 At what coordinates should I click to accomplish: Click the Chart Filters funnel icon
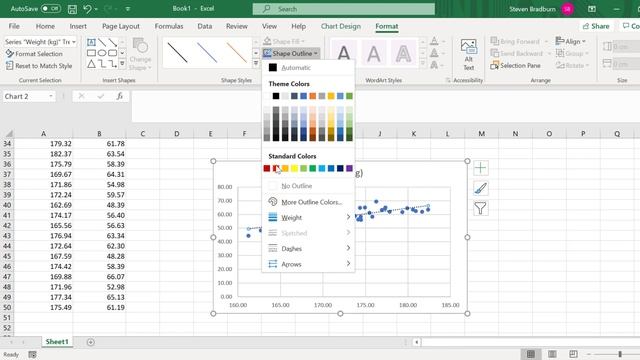coord(480,209)
